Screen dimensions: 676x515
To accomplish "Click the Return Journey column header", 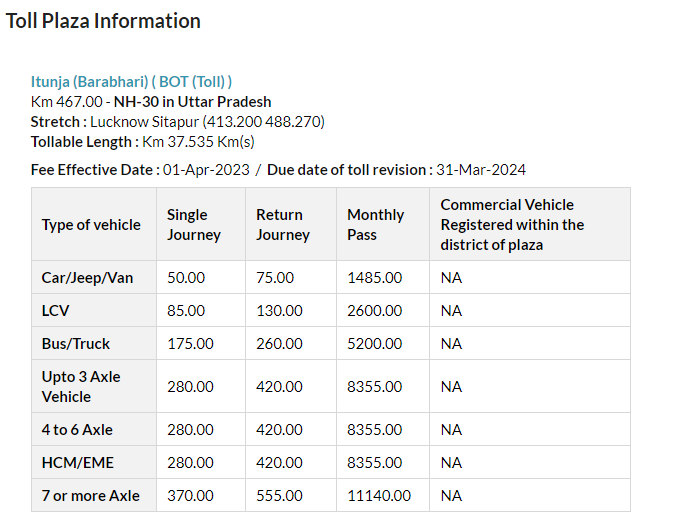I will [282, 225].
